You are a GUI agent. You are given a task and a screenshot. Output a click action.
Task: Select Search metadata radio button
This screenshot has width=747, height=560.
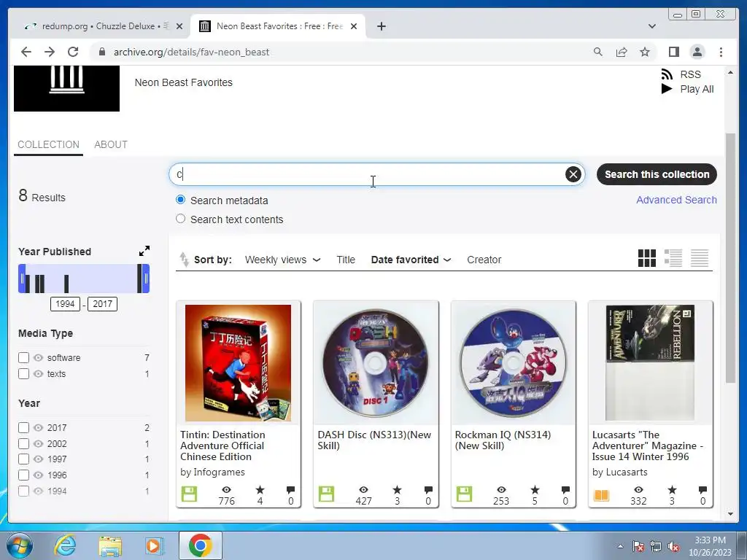pos(181,200)
